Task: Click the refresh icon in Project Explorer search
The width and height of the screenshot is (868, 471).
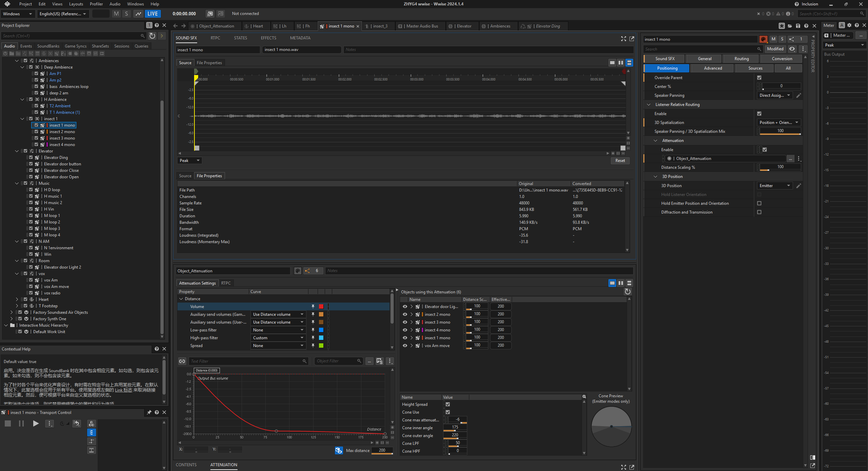Action: [x=152, y=36]
